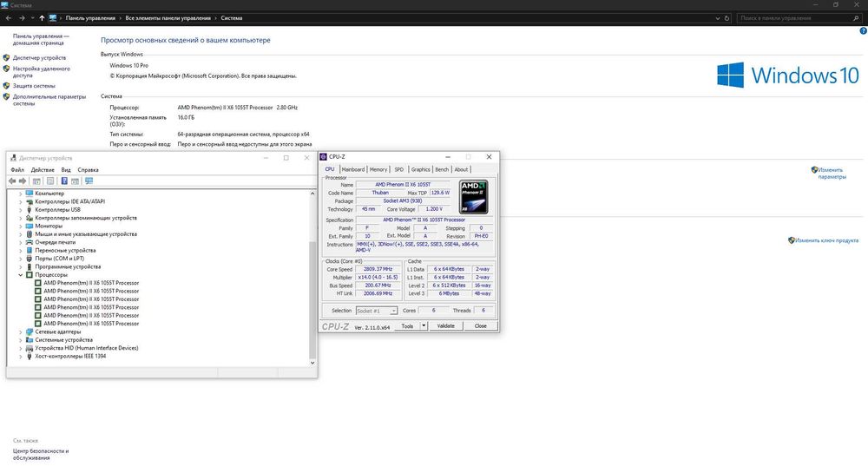
Task: Open recent locations dropdown near navigation arrows
Action: [33, 17]
